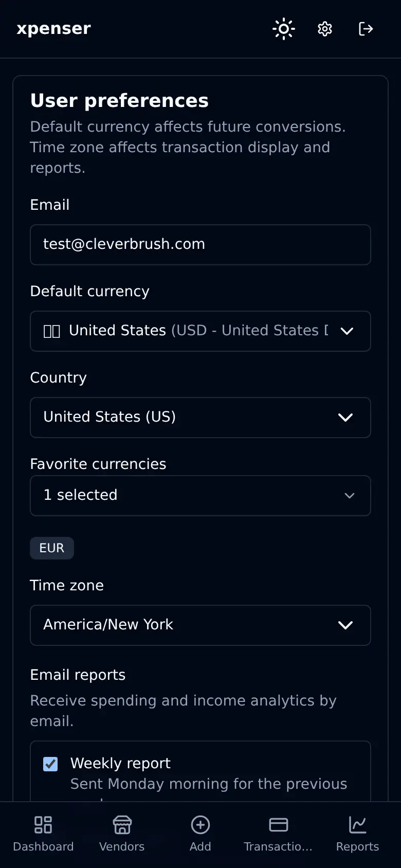The image size is (401, 868).
Task: Click the EUR favorite currency tag
Action: (52, 548)
